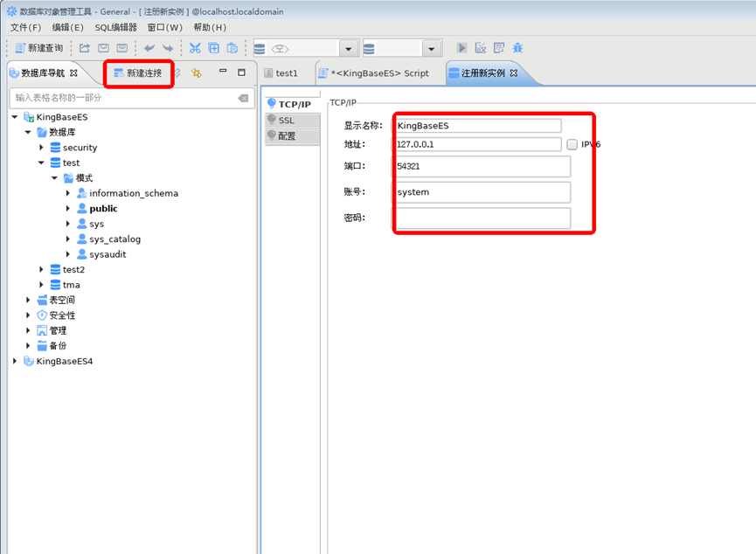
Task: Expand the information_schema schema
Action: pos(67,193)
